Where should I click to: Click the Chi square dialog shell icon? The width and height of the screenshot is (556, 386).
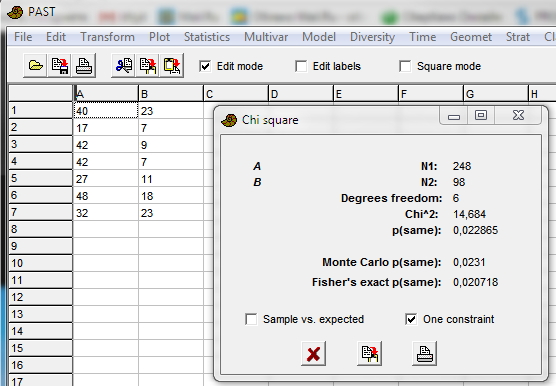tap(229, 120)
